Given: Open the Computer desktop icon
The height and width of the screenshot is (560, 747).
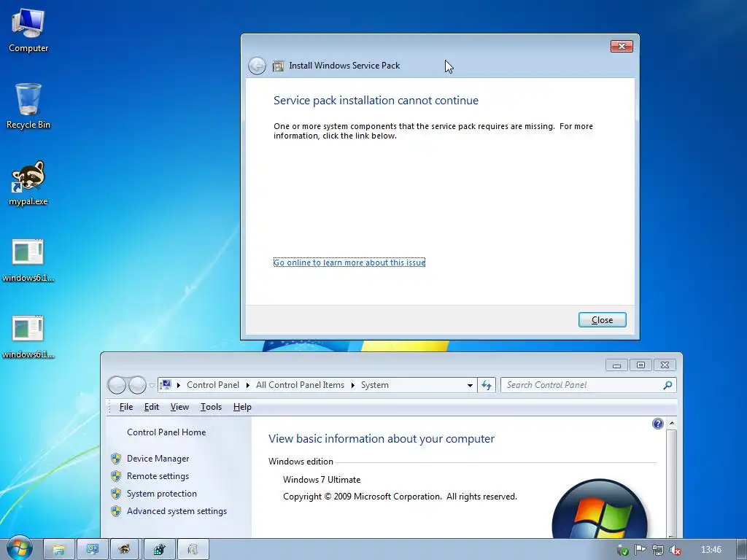Looking at the screenshot, I should (28, 31).
